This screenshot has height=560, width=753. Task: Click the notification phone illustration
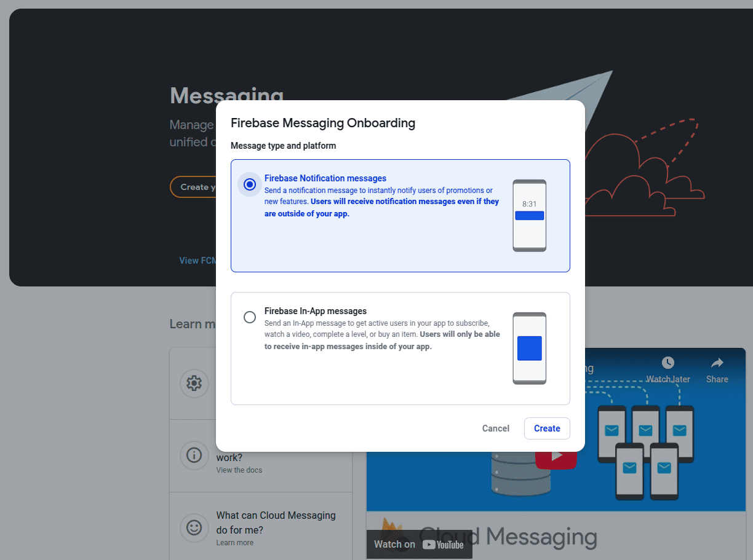pyautogui.click(x=530, y=216)
